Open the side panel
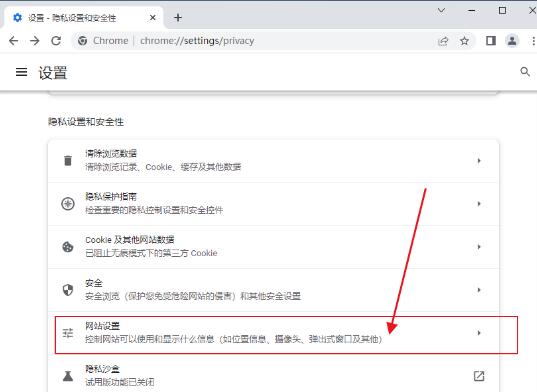This screenshot has height=392, width=537. (491, 41)
